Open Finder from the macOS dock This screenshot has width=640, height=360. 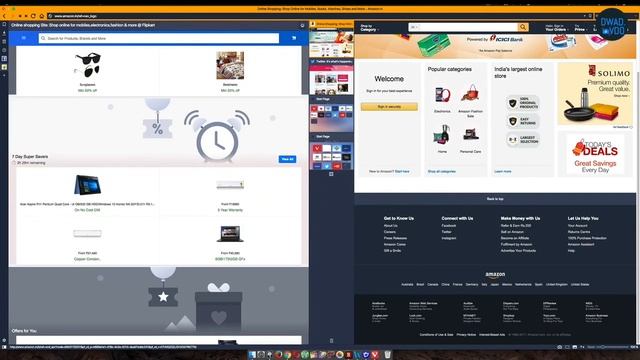(252, 355)
